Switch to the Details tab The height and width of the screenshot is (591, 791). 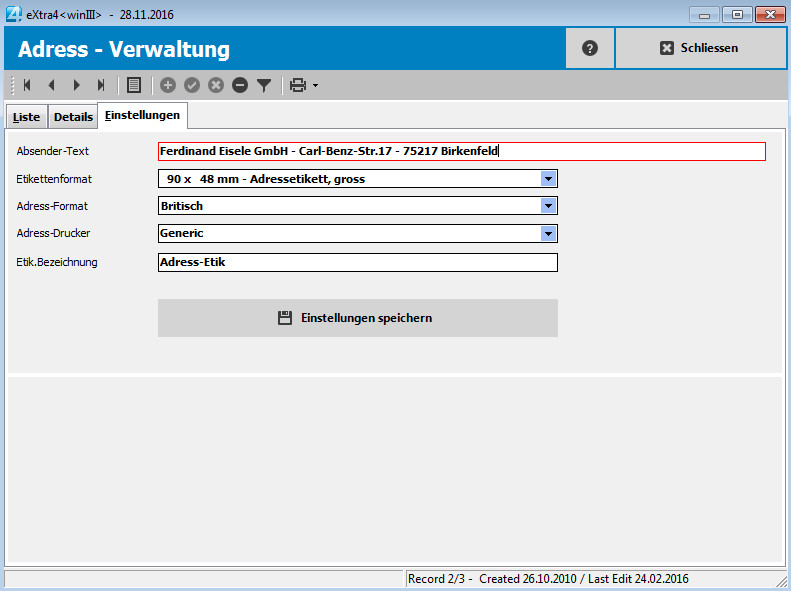pos(73,117)
